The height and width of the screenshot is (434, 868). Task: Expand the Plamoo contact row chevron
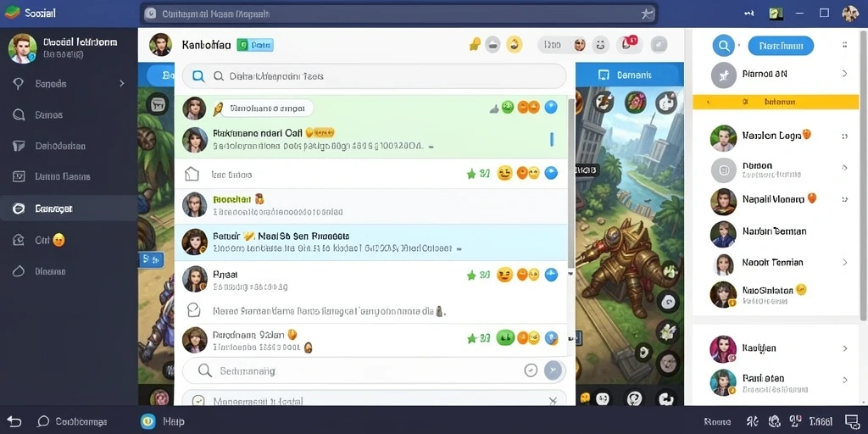coord(845,74)
